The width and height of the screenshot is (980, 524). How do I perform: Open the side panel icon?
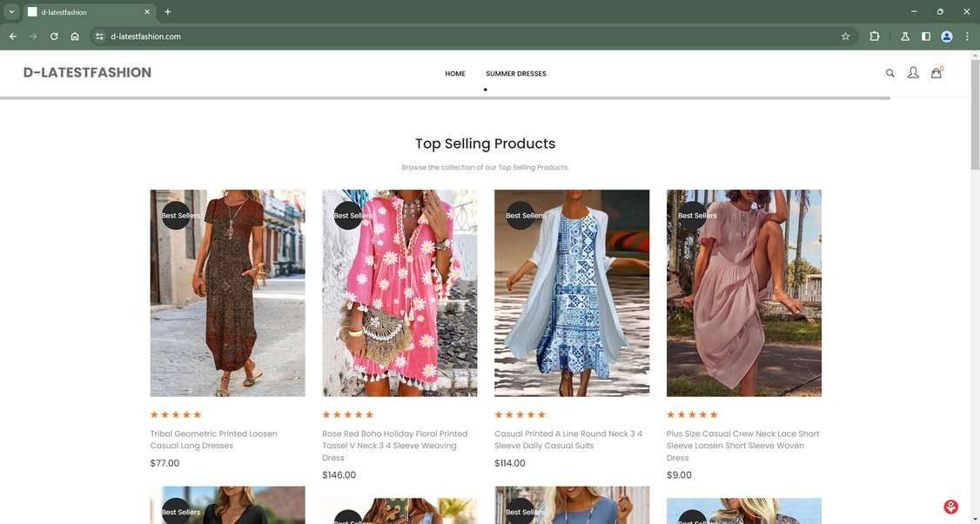[x=925, y=37]
